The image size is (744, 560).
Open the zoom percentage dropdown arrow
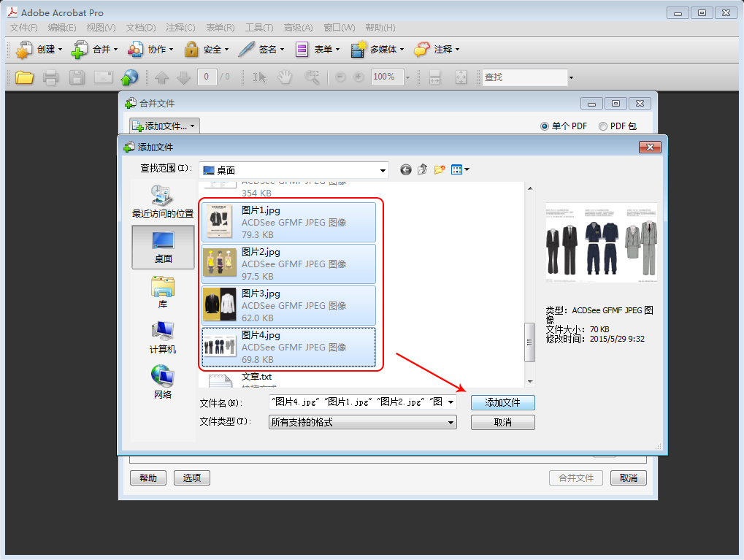click(x=407, y=77)
